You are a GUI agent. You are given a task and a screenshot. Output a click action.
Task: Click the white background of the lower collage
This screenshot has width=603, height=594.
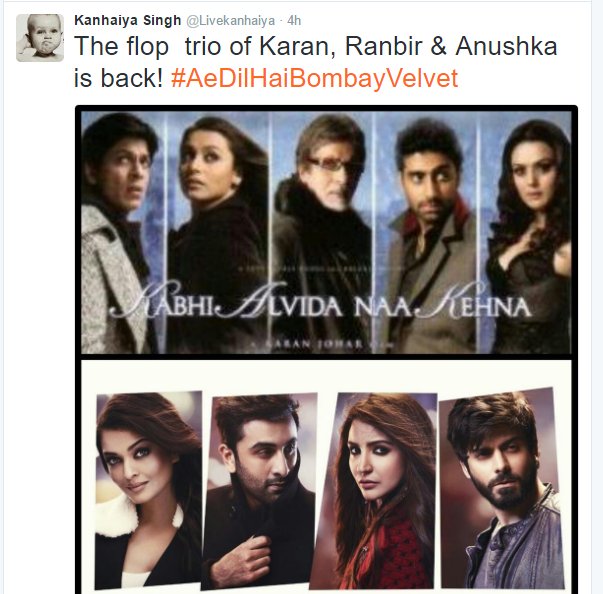click(x=327, y=375)
